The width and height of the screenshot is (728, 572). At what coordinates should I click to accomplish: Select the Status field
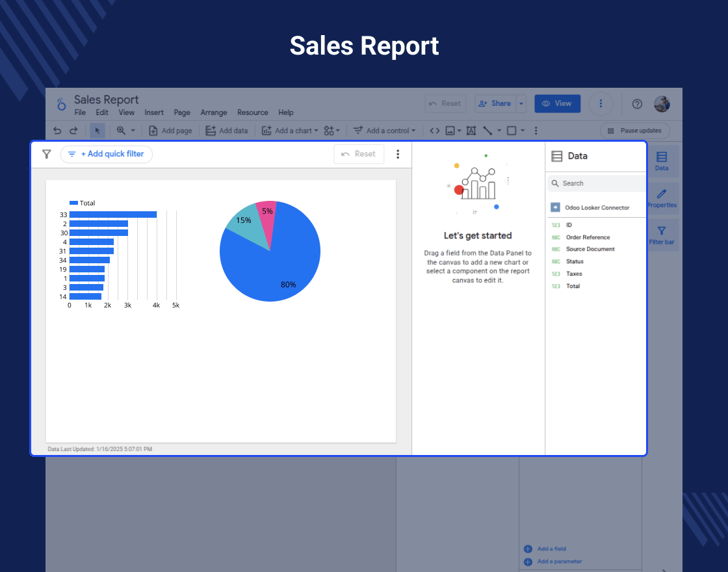[x=575, y=261]
